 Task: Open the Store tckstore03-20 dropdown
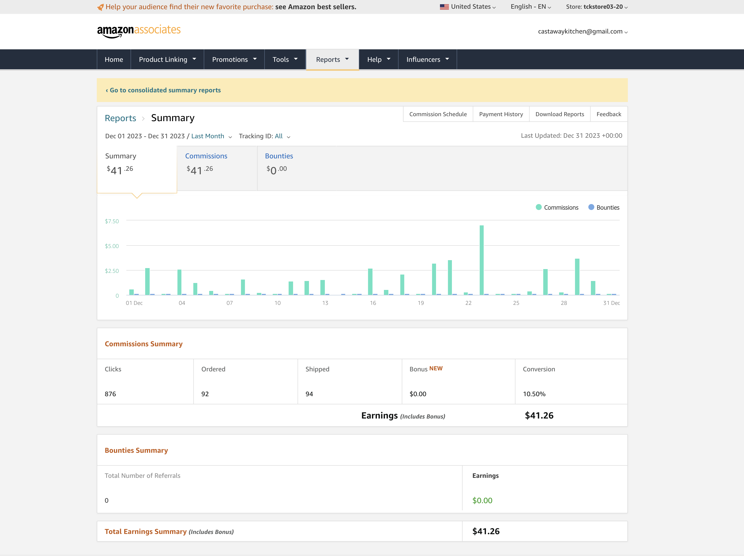click(x=597, y=7)
